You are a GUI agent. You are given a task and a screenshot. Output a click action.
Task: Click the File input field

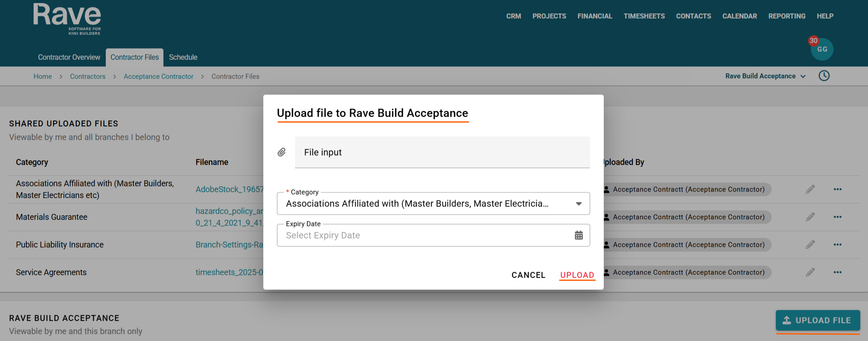442,152
